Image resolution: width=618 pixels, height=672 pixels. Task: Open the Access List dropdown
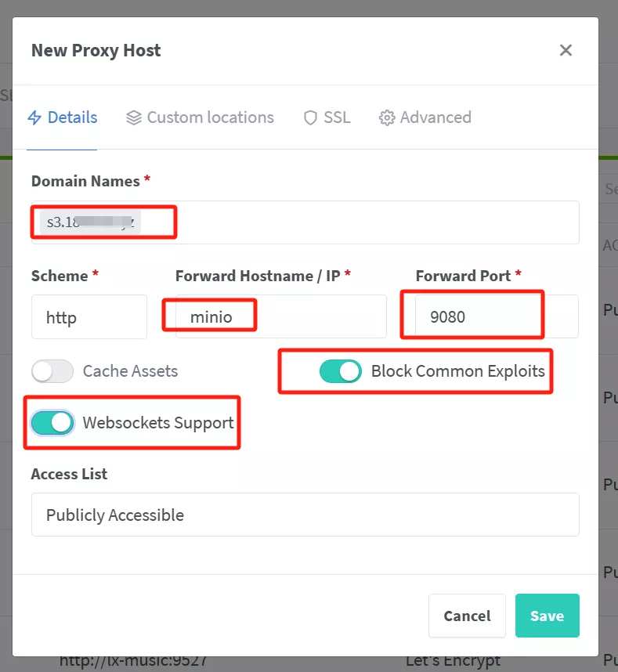[305, 515]
